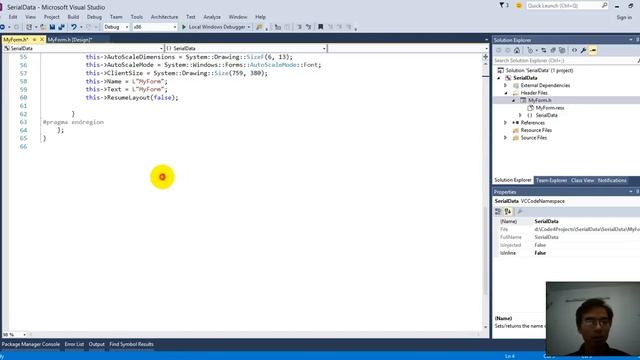Open the Build menu
The width and height of the screenshot is (640, 360).
click(x=73, y=17)
